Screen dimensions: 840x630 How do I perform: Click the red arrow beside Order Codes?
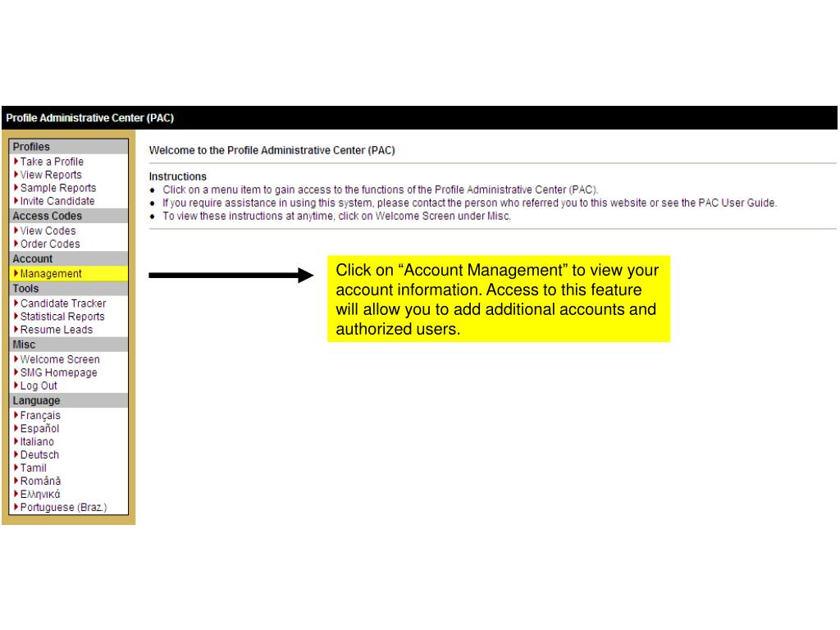point(16,243)
